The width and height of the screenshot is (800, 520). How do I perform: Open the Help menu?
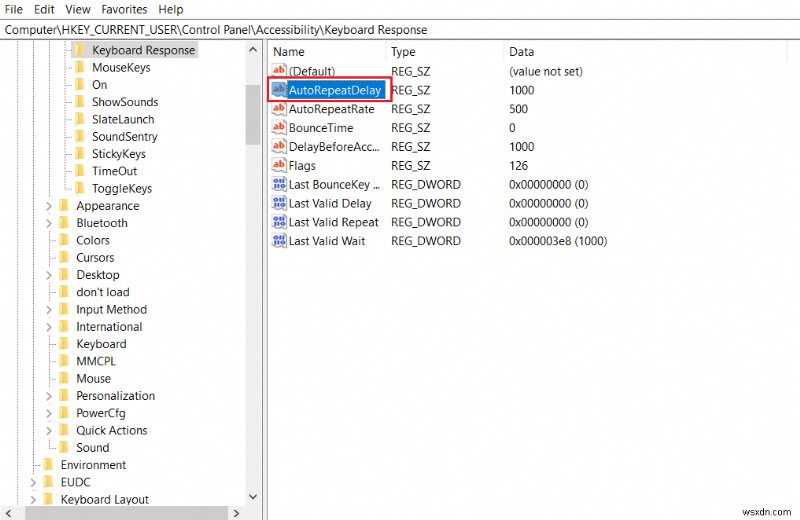point(170,9)
